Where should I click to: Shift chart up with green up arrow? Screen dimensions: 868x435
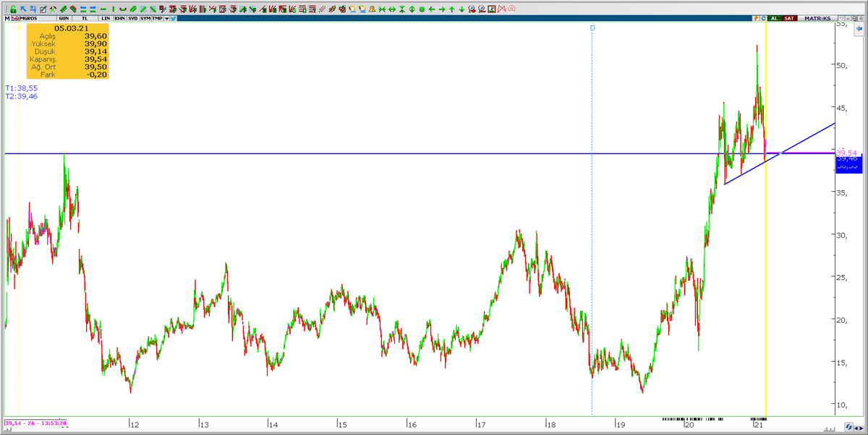pyautogui.click(x=451, y=9)
